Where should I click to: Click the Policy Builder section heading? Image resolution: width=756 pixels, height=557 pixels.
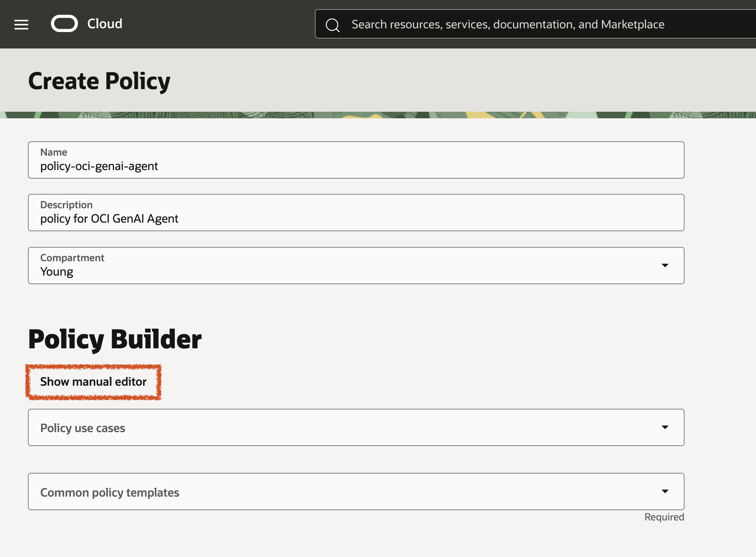pos(115,338)
